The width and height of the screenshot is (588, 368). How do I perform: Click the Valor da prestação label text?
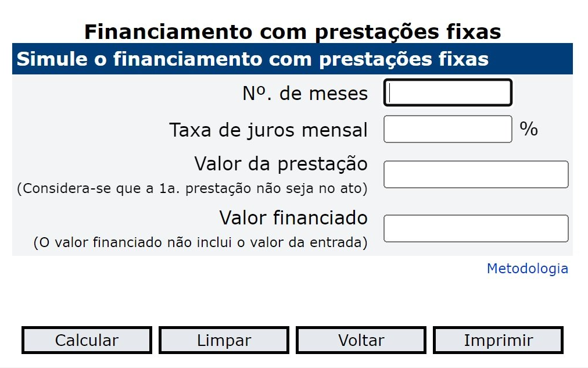click(x=281, y=164)
